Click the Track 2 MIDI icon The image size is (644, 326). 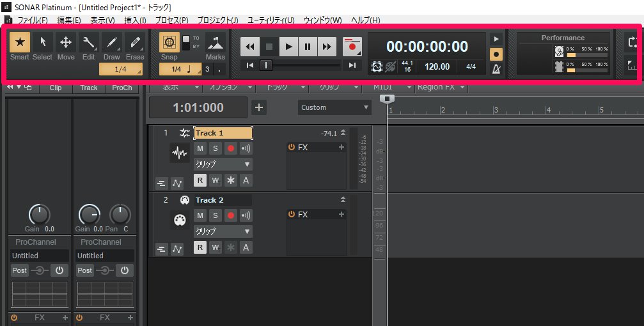[178, 220]
